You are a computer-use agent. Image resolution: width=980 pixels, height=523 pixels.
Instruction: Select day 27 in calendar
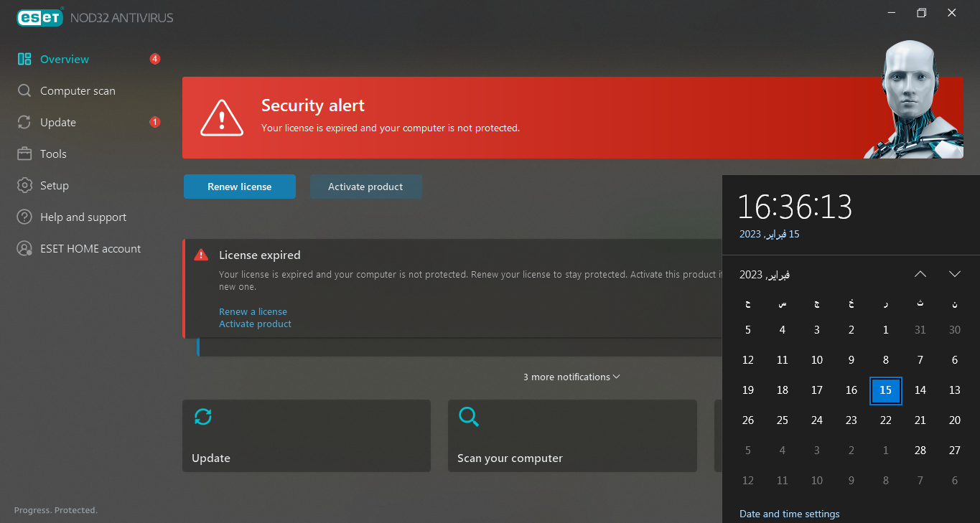tap(955, 451)
